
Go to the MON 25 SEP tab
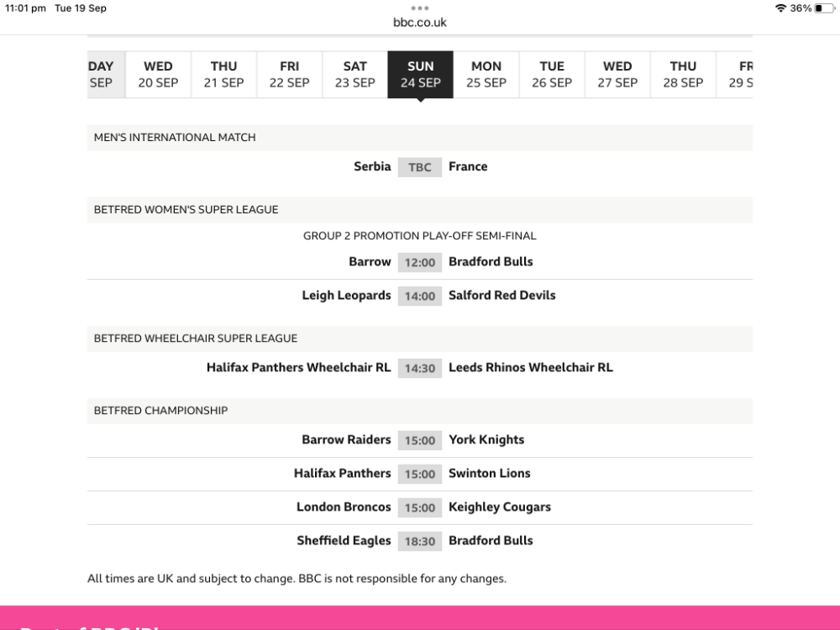(x=486, y=75)
